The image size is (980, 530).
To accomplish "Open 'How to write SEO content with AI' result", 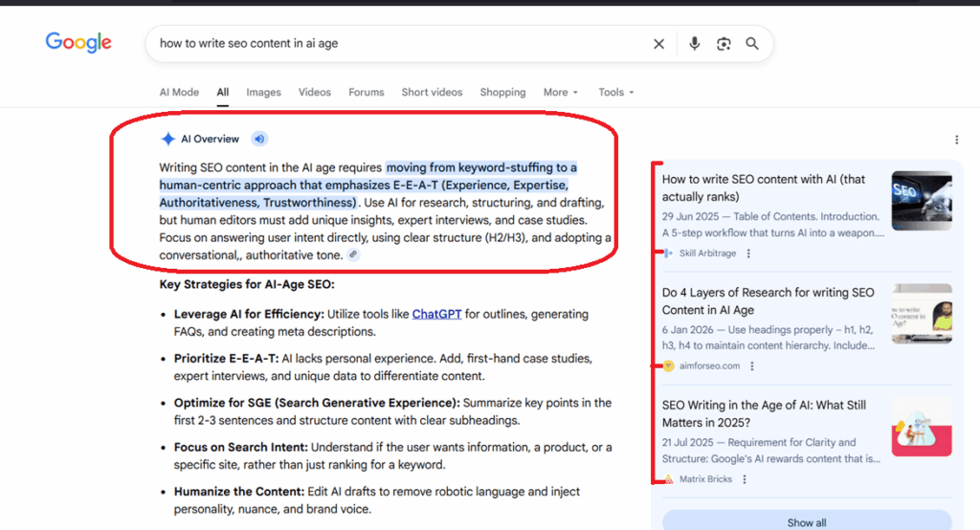I will pos(764,188).
